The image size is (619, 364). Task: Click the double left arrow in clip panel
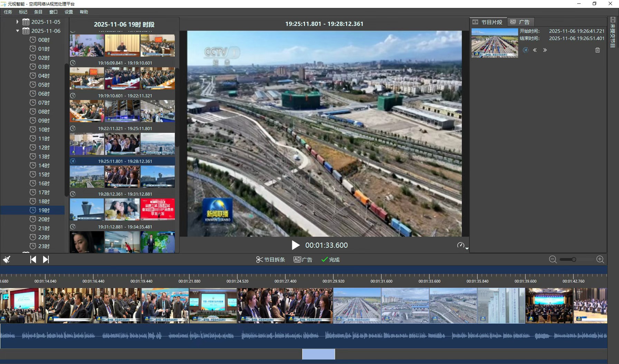535,50
